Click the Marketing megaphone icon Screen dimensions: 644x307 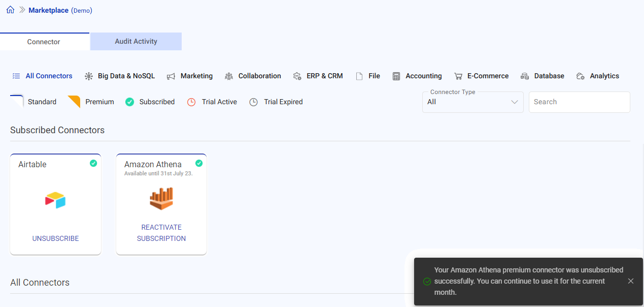pos(171,75)
